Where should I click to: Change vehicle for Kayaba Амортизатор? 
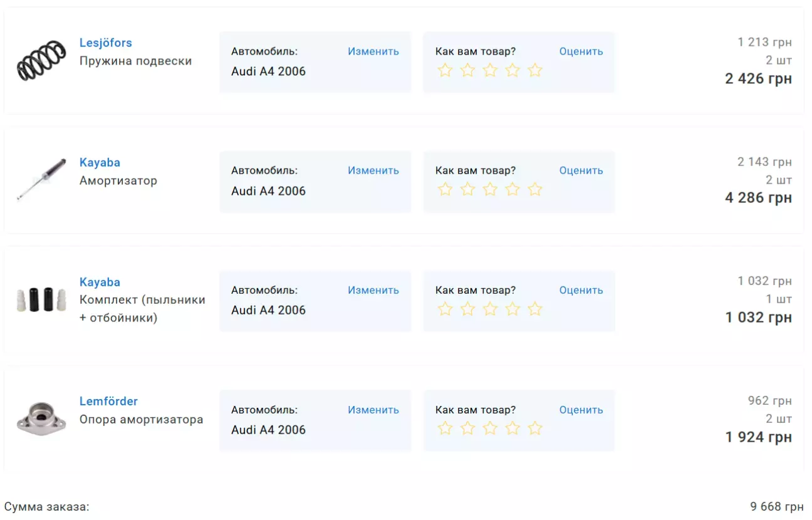373,170
